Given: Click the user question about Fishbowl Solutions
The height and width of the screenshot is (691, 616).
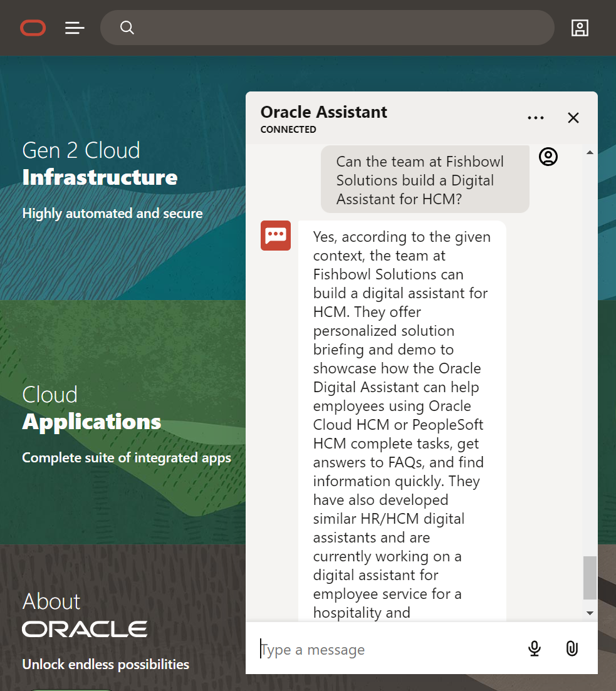Looking at the screenshot, I should (425, 180).
